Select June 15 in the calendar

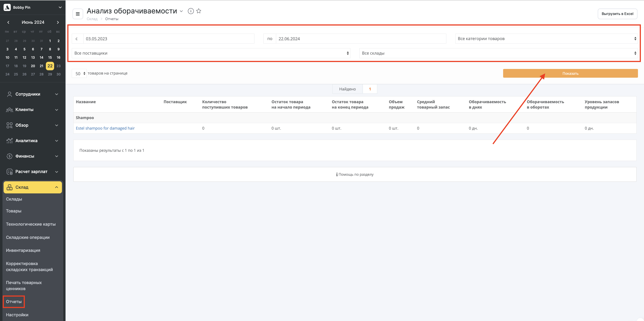pos(50,57)
